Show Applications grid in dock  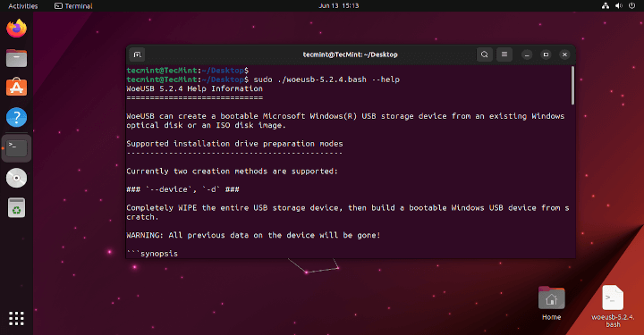tap(16, 318)
